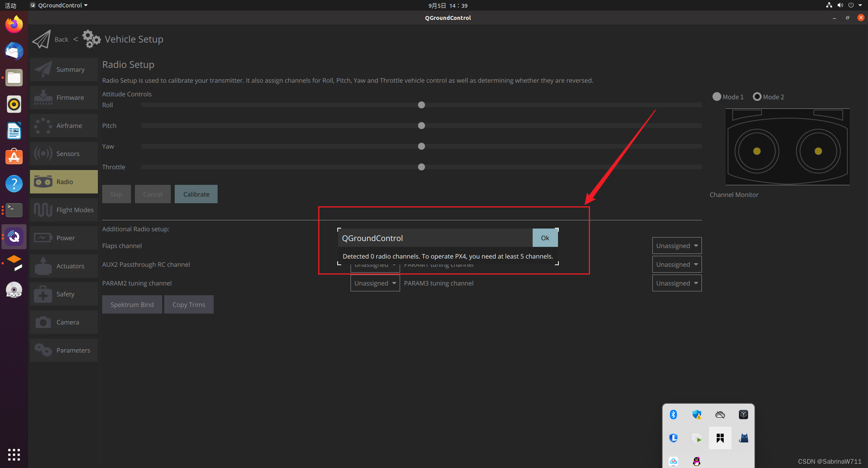Open the PARAM2 tuning channel dropdown
This screenshot has height=468, width=868.
(375, 283)
